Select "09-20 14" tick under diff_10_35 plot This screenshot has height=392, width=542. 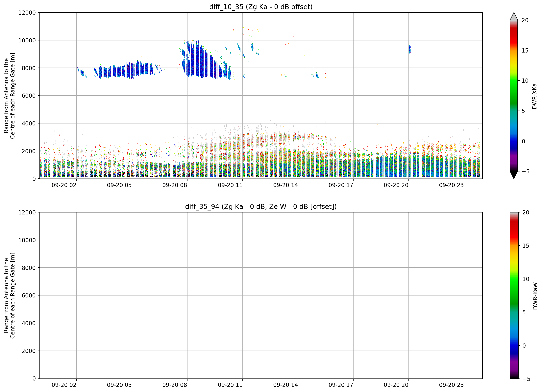pyautogui.click(x=285, y=185)
